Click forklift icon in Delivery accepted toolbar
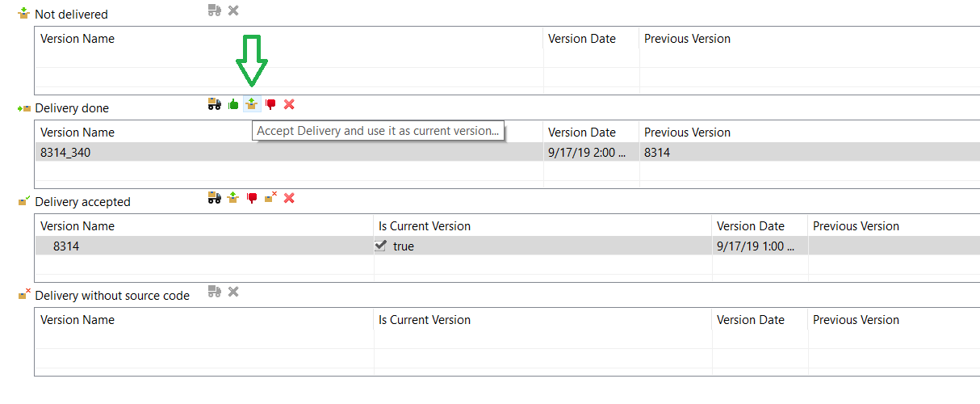980x404 pixels. [214, 198]
